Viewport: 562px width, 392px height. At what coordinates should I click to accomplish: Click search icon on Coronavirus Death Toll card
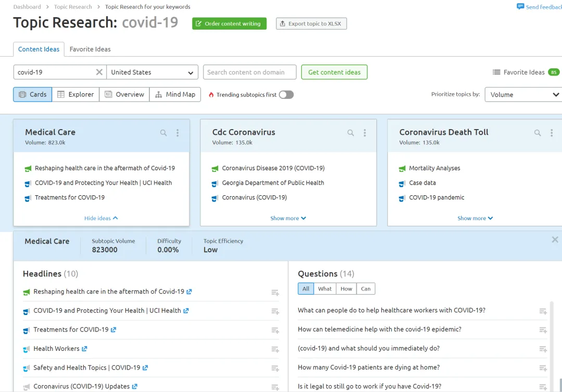click(537, 133)
